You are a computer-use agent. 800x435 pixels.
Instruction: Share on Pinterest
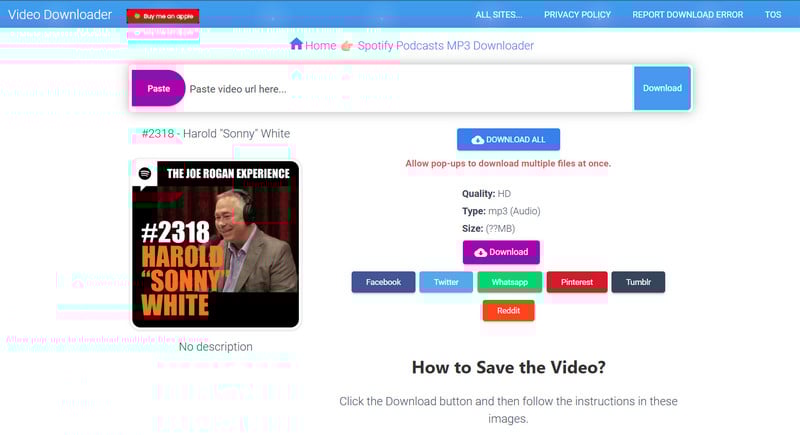577,282
